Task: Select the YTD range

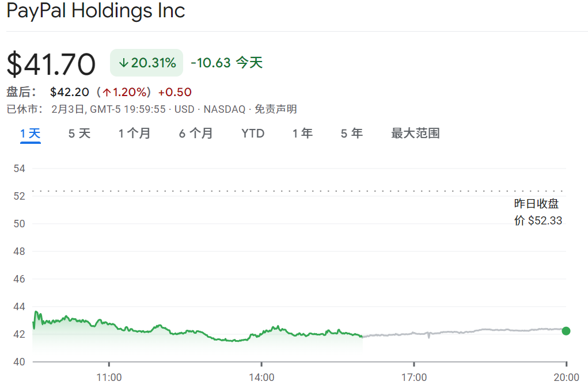Action: pos(252,133)
